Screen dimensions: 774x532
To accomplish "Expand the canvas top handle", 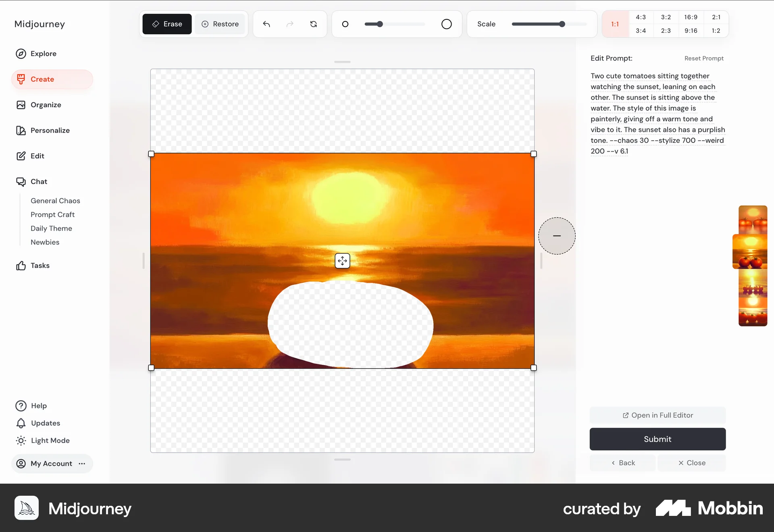I will (x=342, y=62).
